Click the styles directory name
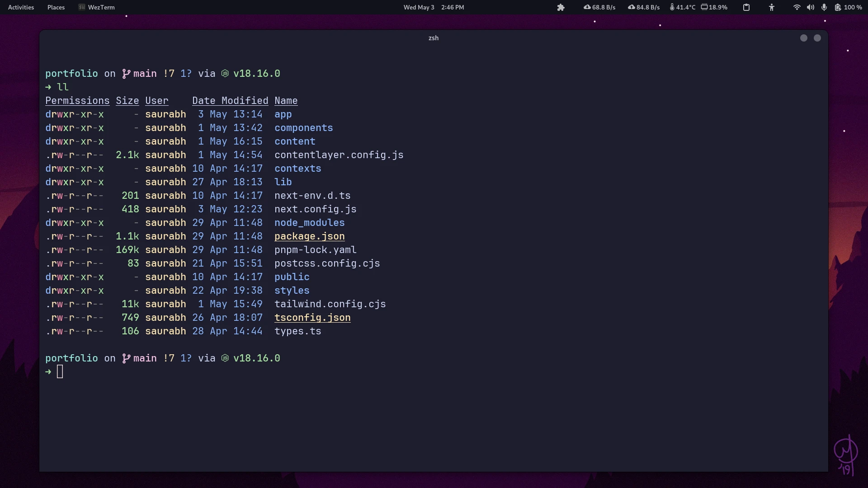Viewport: 868px width, 488px height. coord(292,291)
